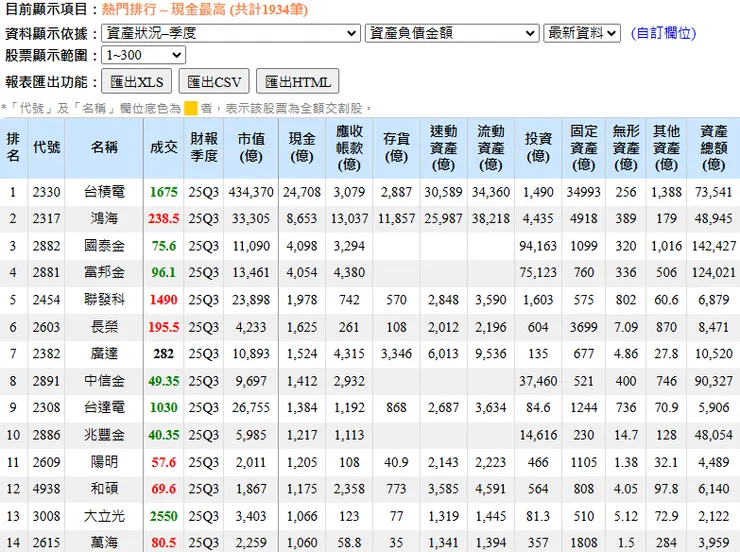Click the 匯出HTML export button

click(x=297, y=82)
